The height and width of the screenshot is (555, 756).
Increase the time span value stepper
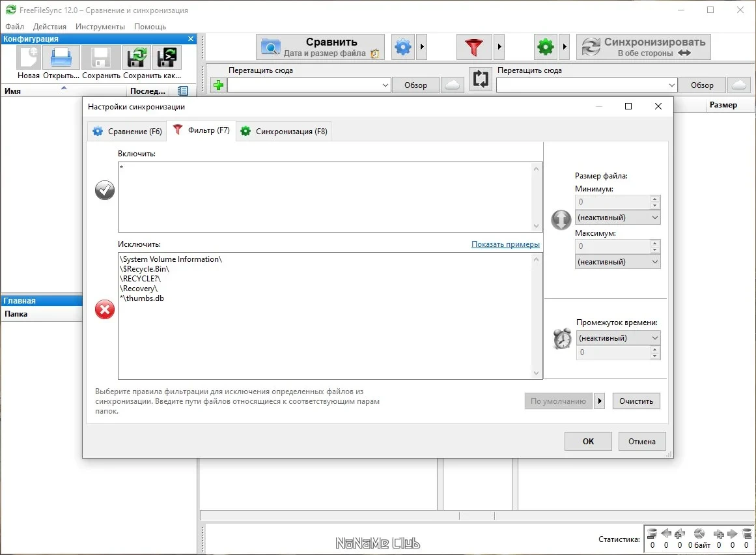(654, 349)
